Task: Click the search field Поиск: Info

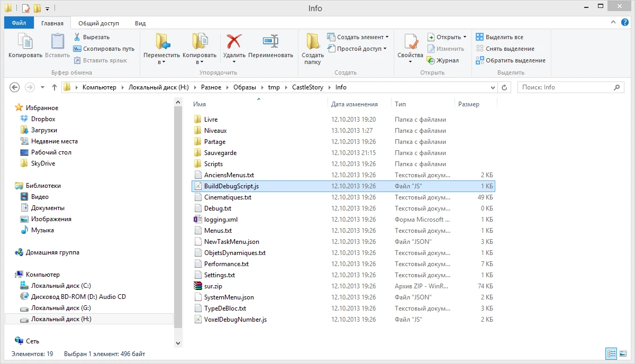Action: click(569, 87)
